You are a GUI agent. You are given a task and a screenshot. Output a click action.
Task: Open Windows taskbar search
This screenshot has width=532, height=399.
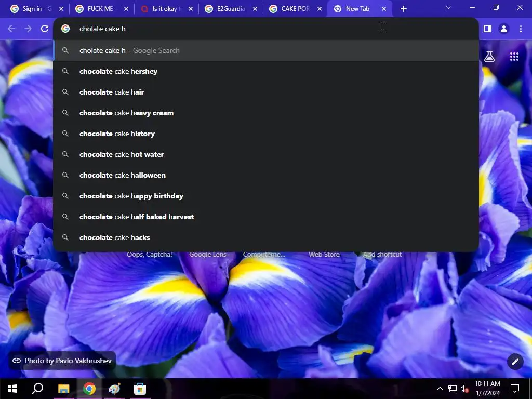point(37,389)
